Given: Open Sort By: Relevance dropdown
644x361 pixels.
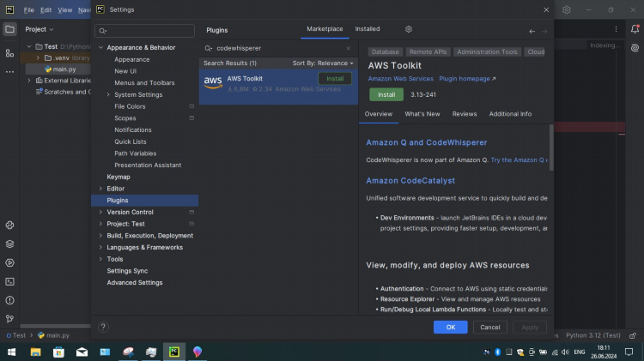Looking at the screenshot, I should tap(322, 63).
